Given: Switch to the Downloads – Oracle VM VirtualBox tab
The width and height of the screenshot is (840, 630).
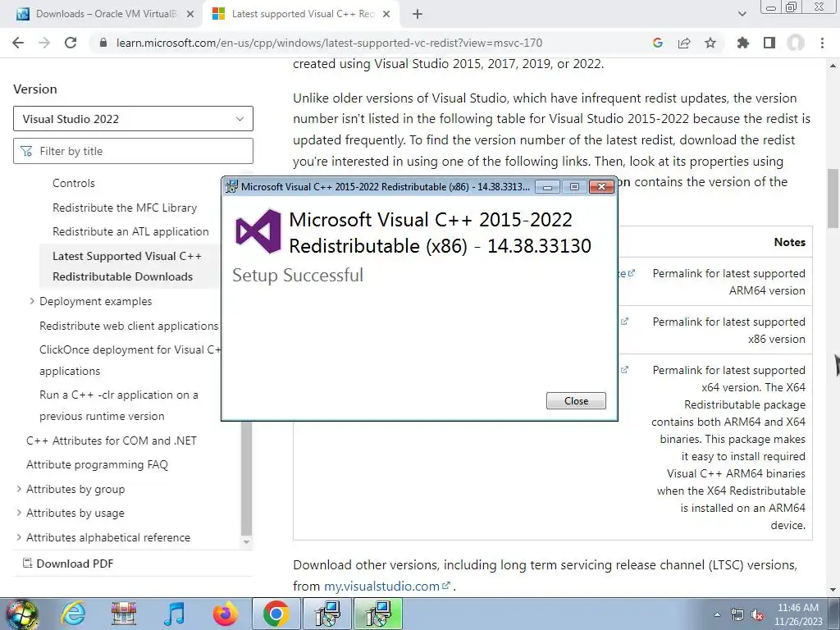Looking at the screenshot, I should [x=106, y=14].
